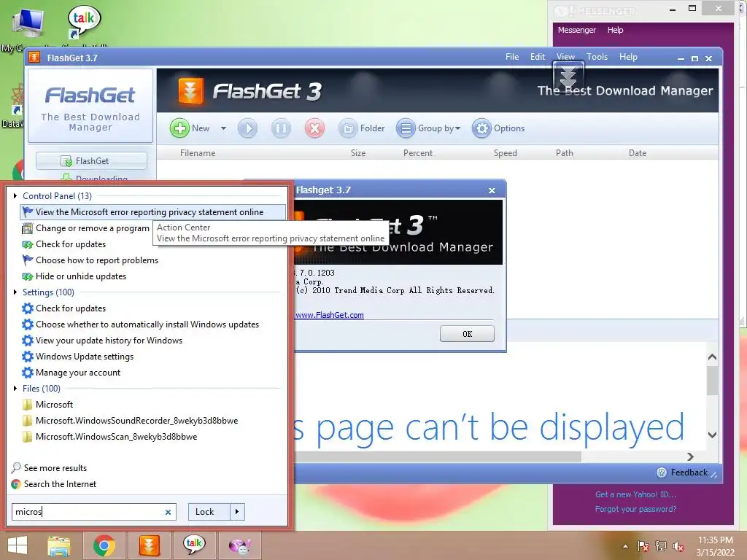Open Messenger menu in Yahoo Messenger
The image size is (747, 560).
pyautogui.click(x=576, y=30)
